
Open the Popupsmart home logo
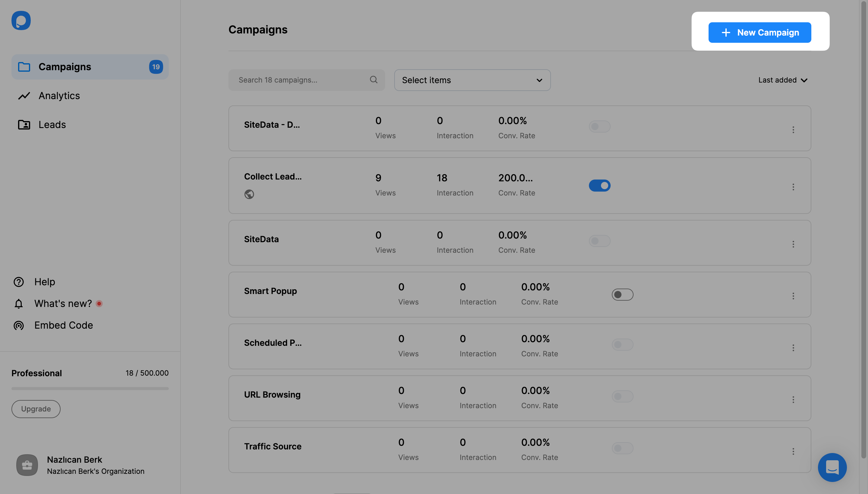click(x=21, y=20)
